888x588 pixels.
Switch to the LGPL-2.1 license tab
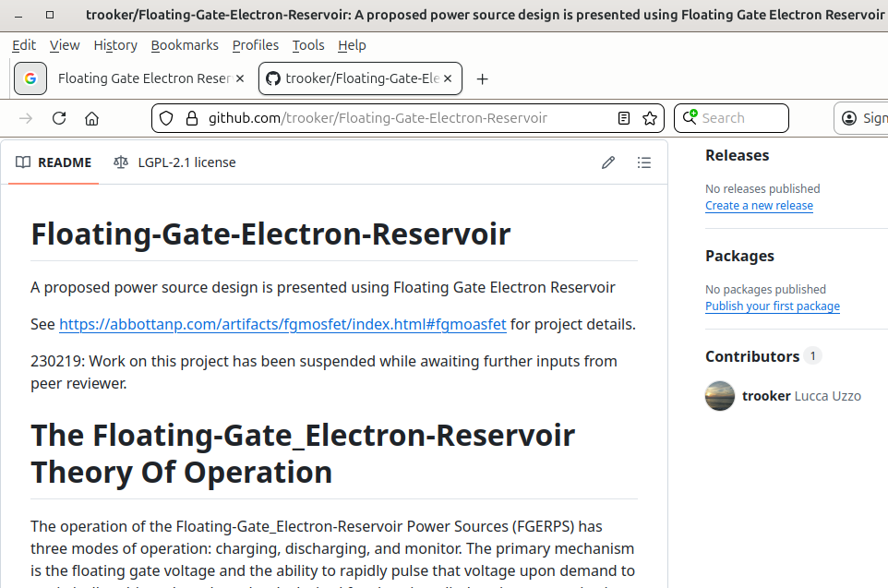click(x=174, y=162)
